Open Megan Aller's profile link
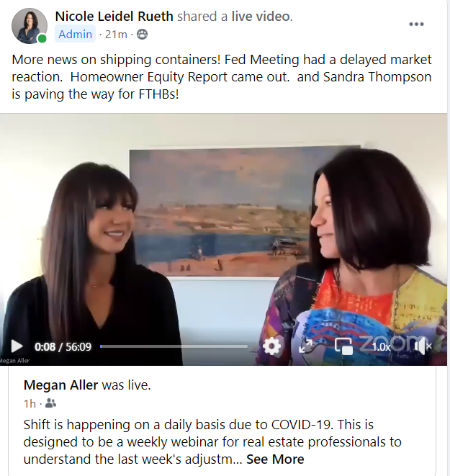Screen dimensions: 450x476 (x=60, y=385)
